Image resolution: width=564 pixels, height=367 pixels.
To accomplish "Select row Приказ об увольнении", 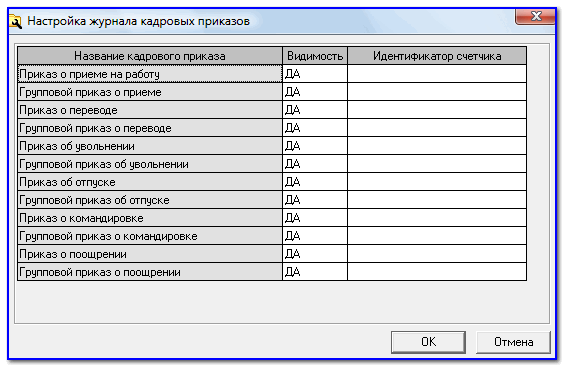I will coord(150,146).
